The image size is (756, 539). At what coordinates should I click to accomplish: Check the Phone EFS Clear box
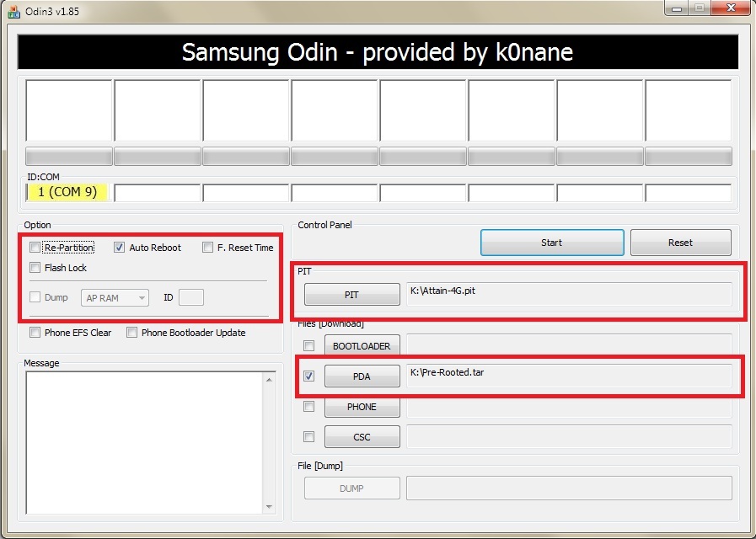coord(35,333)
